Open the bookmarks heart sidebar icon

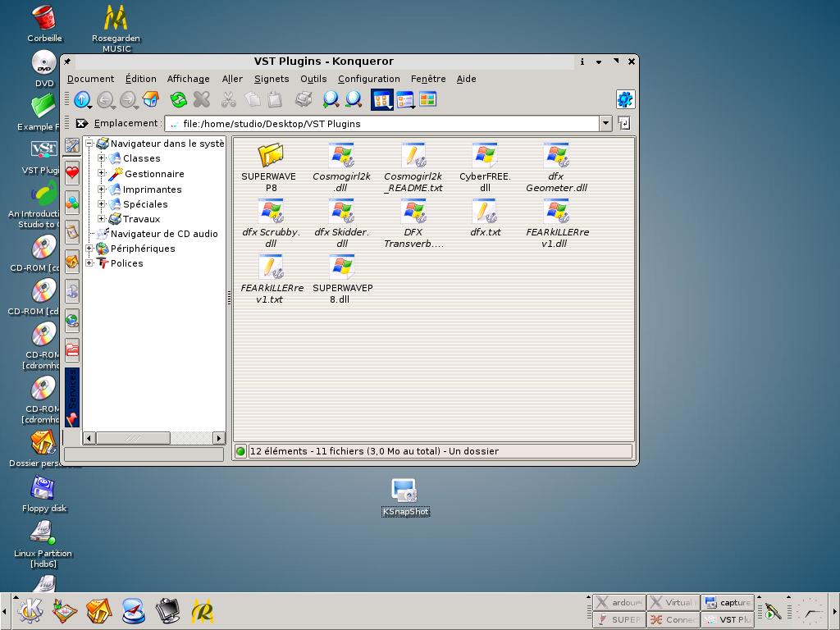point(72,172)
